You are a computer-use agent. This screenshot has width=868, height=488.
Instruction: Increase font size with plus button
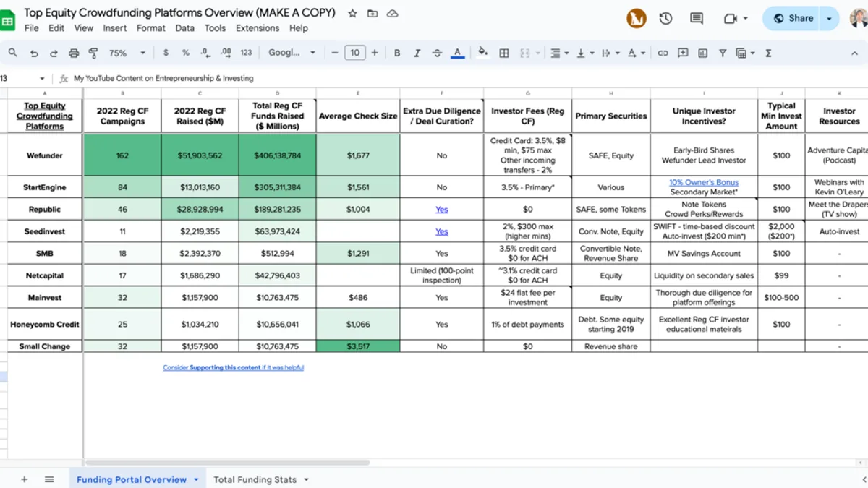(375, 53)
